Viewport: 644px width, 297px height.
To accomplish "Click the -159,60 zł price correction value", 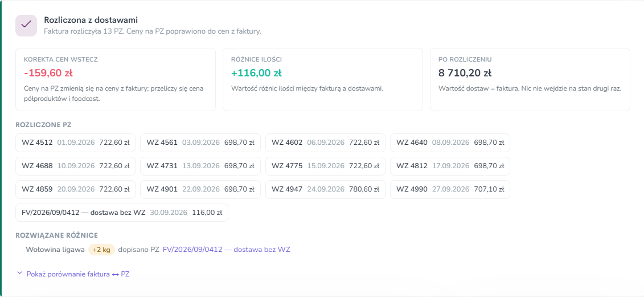I will tap(48, 73).
